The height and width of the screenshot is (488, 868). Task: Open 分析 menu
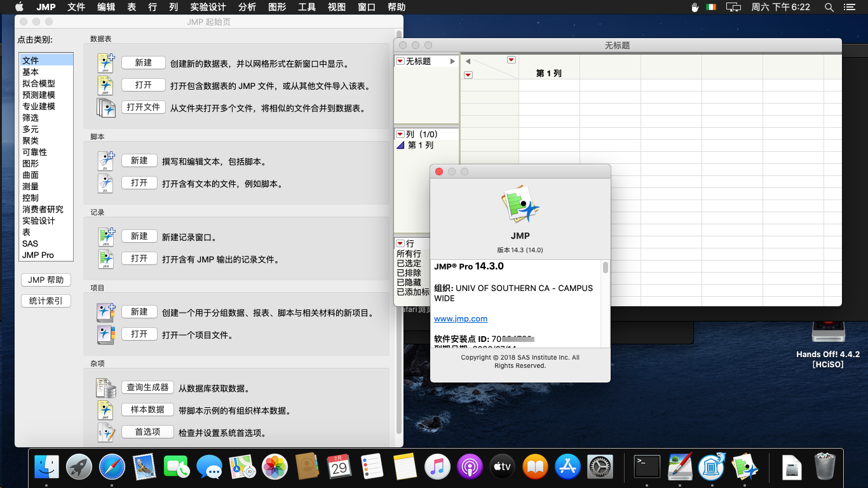point(247,7)
